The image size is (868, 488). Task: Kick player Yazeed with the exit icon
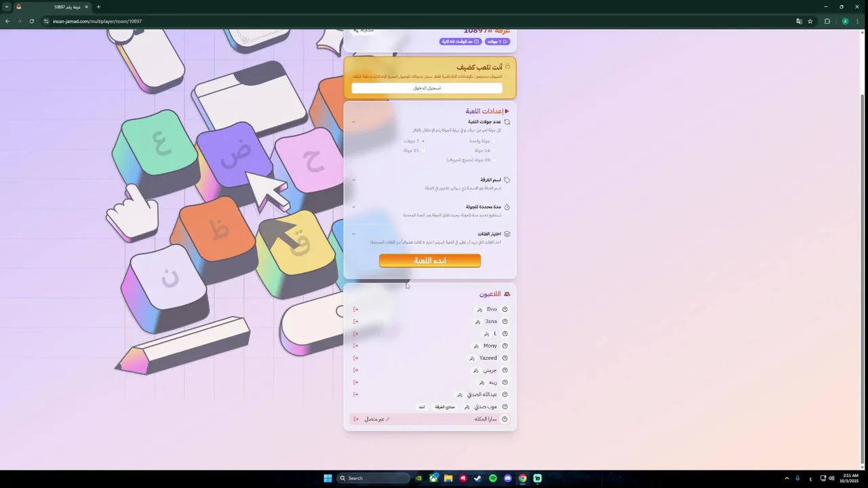pyautogui.click(x=355, y=358)
